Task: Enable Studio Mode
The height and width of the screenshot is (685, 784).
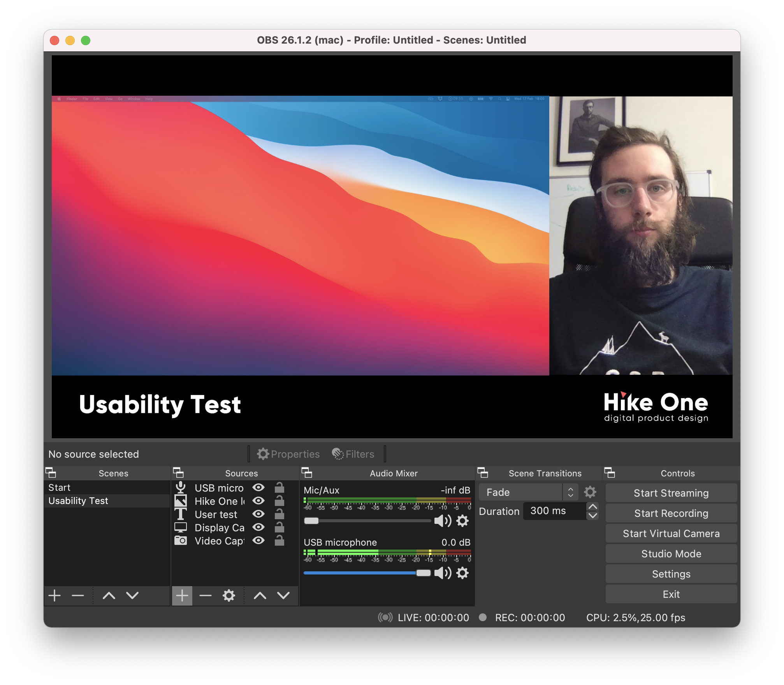Action: tap(671, 554)
